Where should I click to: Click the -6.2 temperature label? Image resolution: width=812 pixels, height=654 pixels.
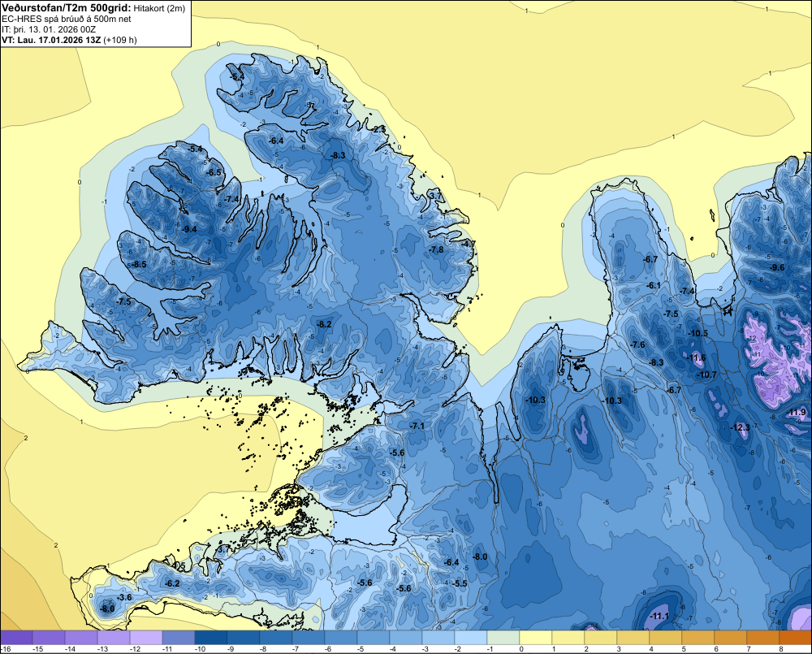pos(172,583)
